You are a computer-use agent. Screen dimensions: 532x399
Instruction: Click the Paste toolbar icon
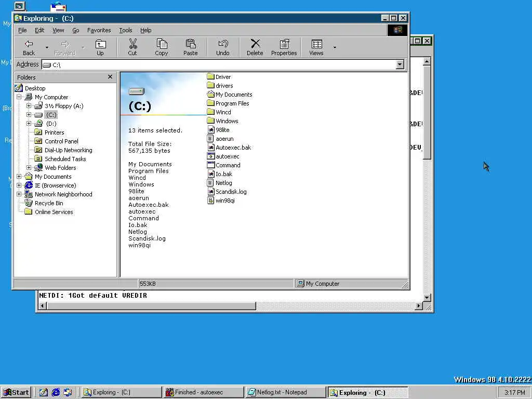point(190,47)
